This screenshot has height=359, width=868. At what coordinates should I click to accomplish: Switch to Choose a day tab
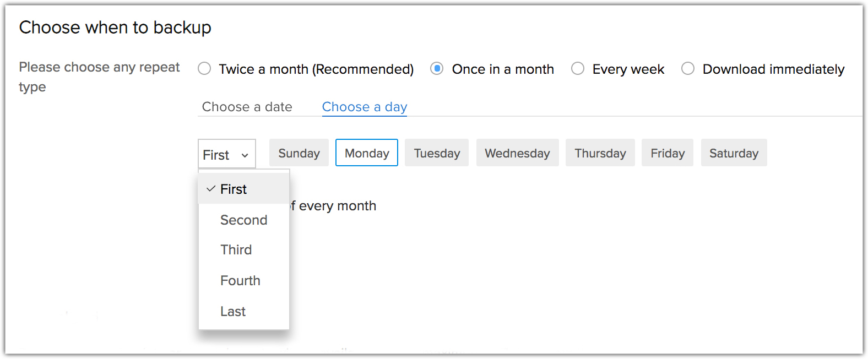[x=364, y=107]
